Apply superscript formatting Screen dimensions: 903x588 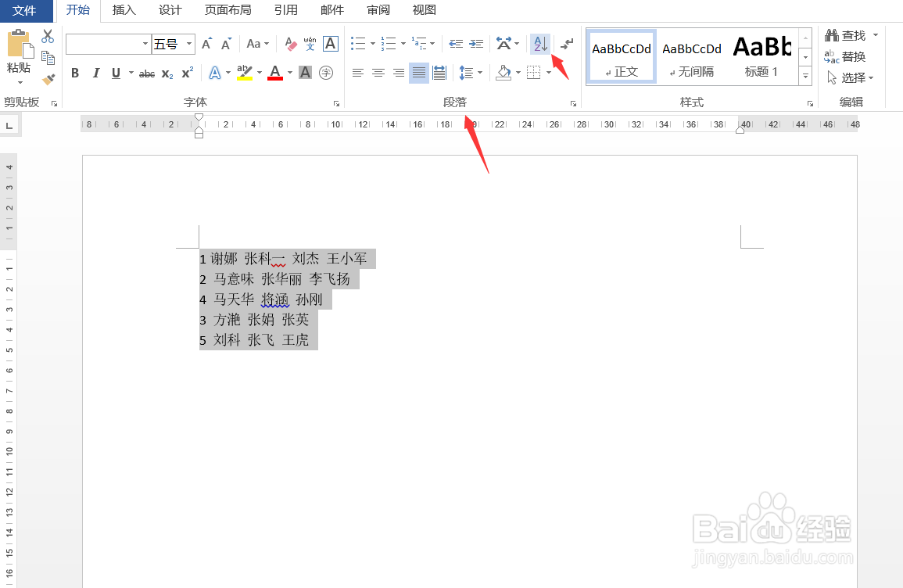coord(187,73)
